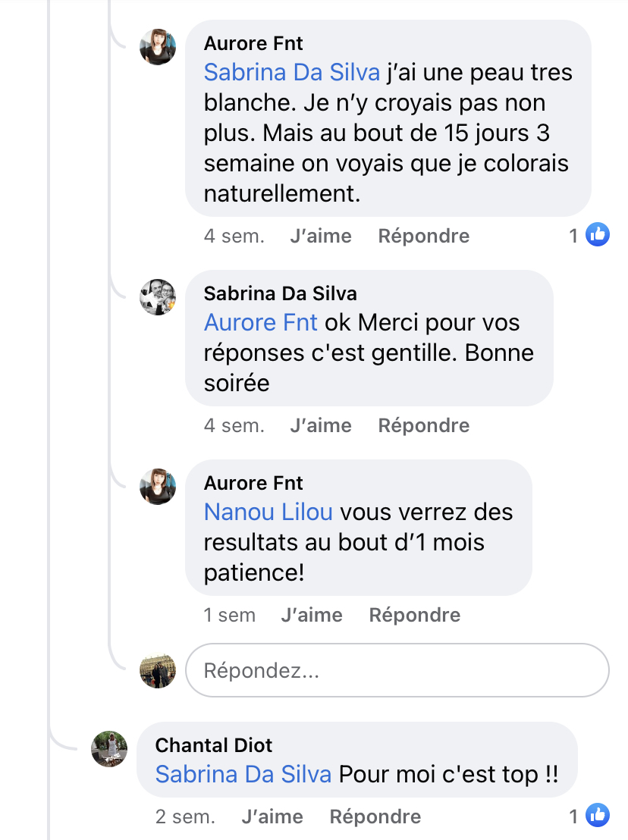This screenshot has height=840, width=628.
Task: Reply to Sabrina Da Silva's comment
Action: 423,425
